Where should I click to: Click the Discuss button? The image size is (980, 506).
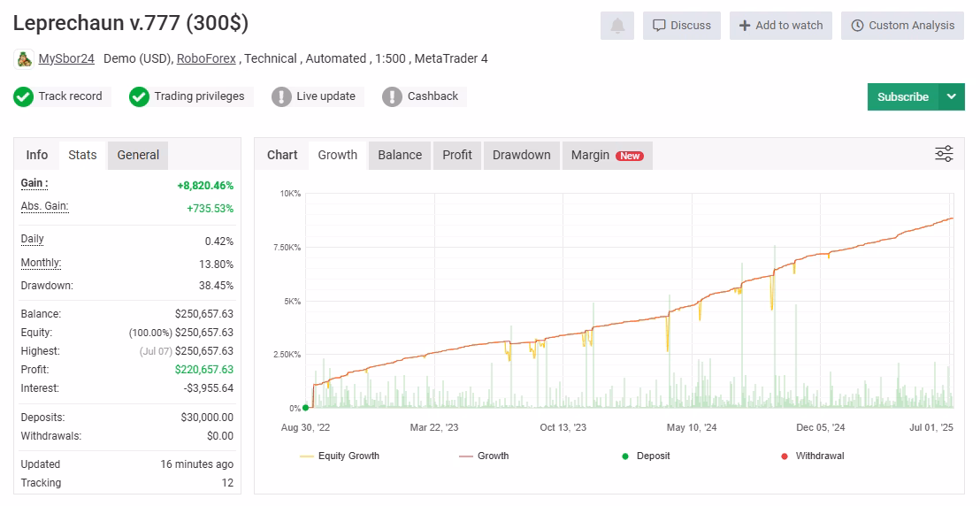(x=682, y=26)
